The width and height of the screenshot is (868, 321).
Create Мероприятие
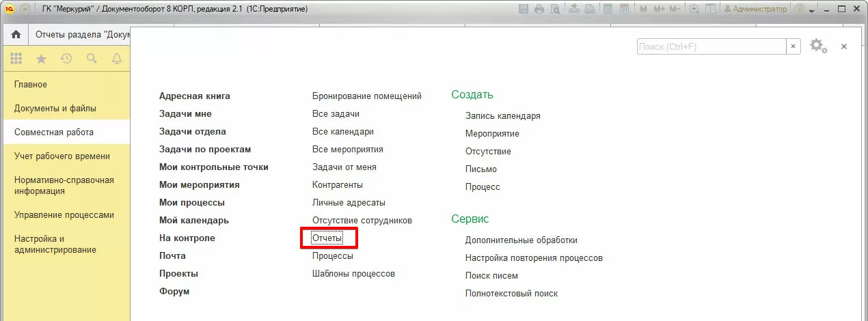[x=492, y=134]
